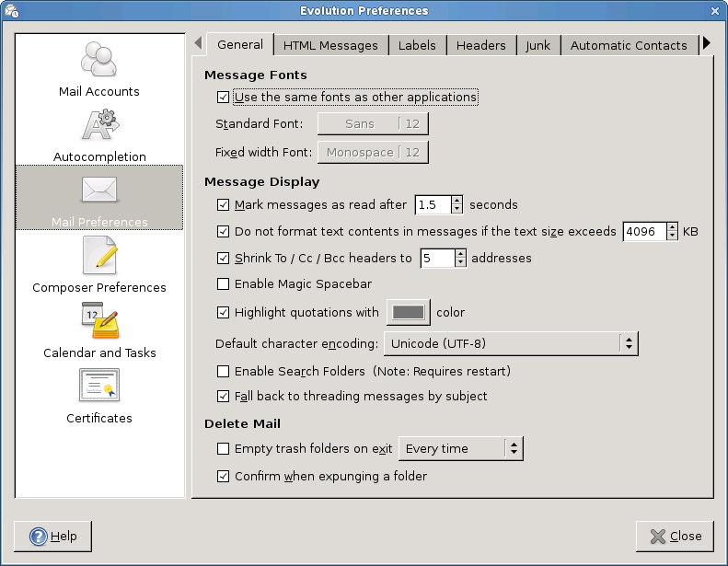The image size is (728, 566).
Task: Click the addresses field showing 5
Action: tap(437, 259)
